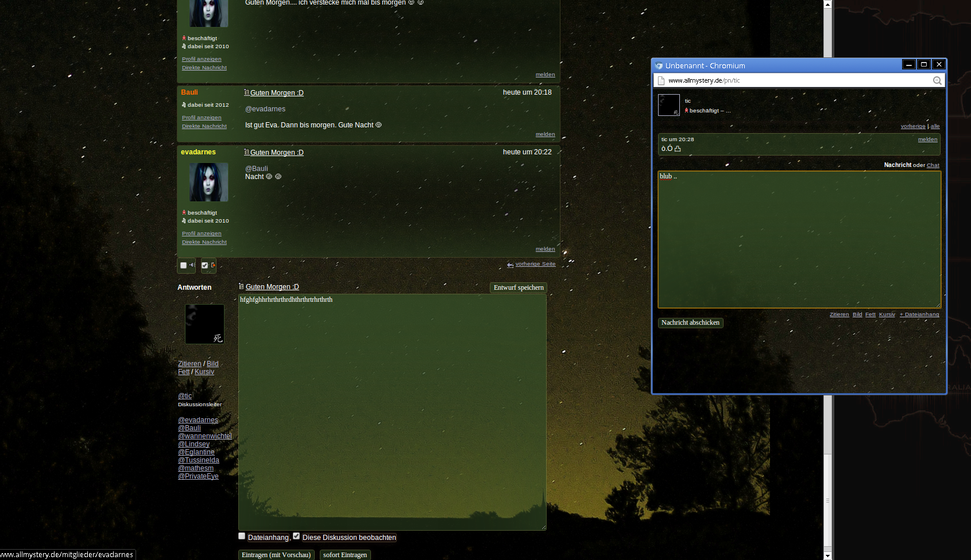
Task: Click the page scrollbar down arrow
Action: (827, 555)
